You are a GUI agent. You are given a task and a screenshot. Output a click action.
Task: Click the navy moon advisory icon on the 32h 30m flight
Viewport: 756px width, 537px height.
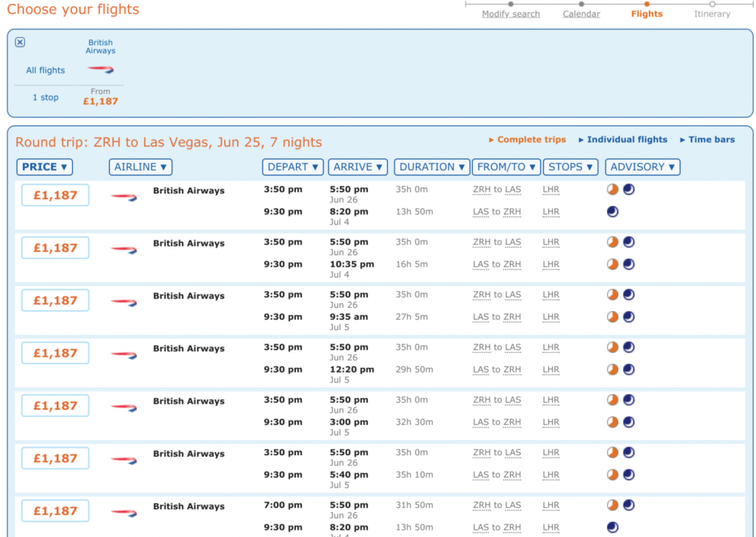pyautogui.click(x=628, y=422)
